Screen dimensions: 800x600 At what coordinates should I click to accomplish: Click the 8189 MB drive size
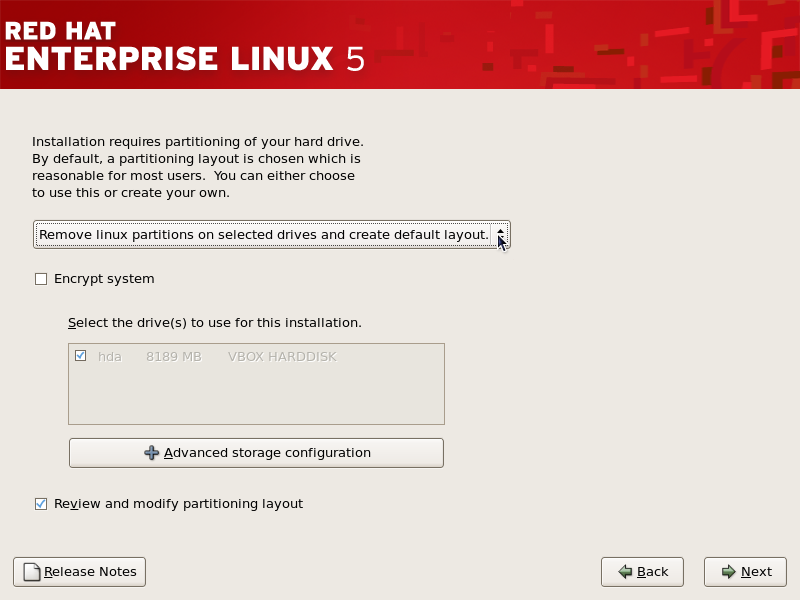174,357
